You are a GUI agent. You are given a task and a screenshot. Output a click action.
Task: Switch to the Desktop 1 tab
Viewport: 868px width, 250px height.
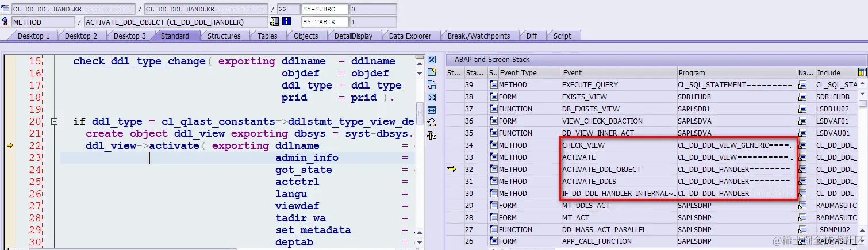tap(33, 36)
